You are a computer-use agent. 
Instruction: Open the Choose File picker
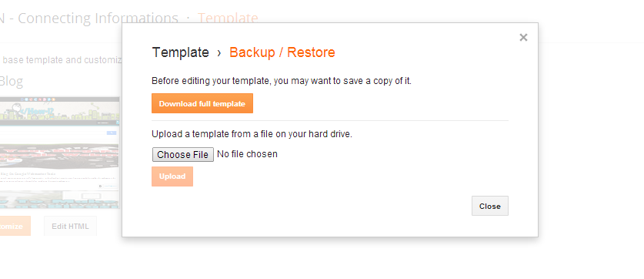pyautogui.click(x=183, y=155)
